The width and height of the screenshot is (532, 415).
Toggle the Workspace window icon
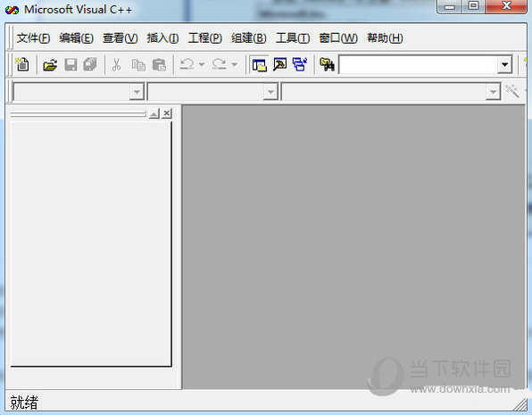[260, 64]
